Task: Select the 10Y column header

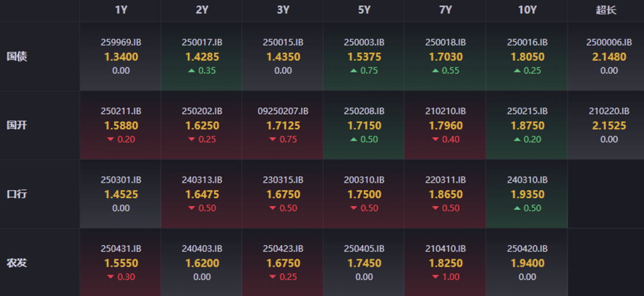Action: click(527, 10)
